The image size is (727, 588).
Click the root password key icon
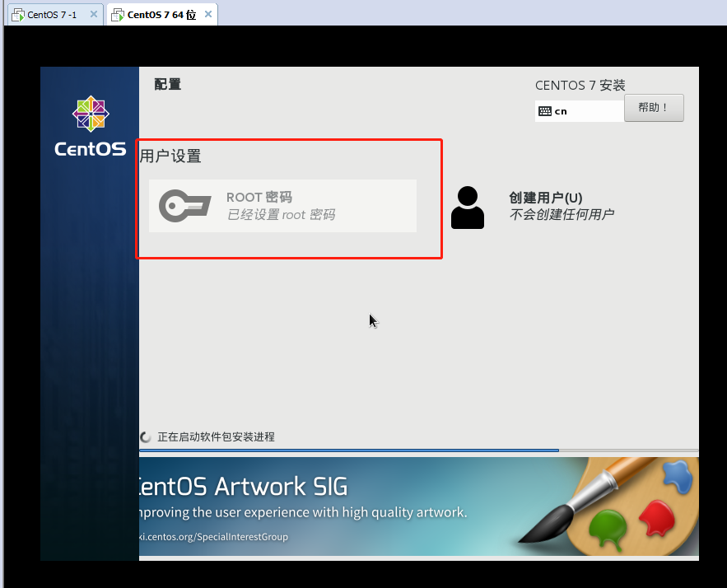point(184,205)
